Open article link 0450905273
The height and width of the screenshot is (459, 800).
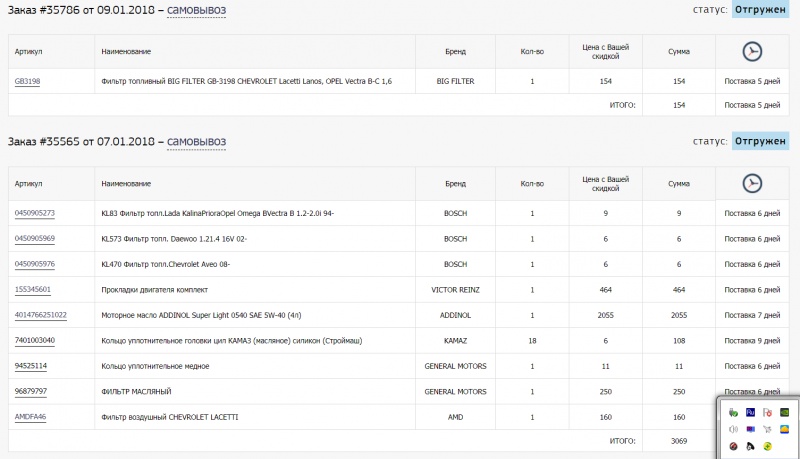[35, 213]
